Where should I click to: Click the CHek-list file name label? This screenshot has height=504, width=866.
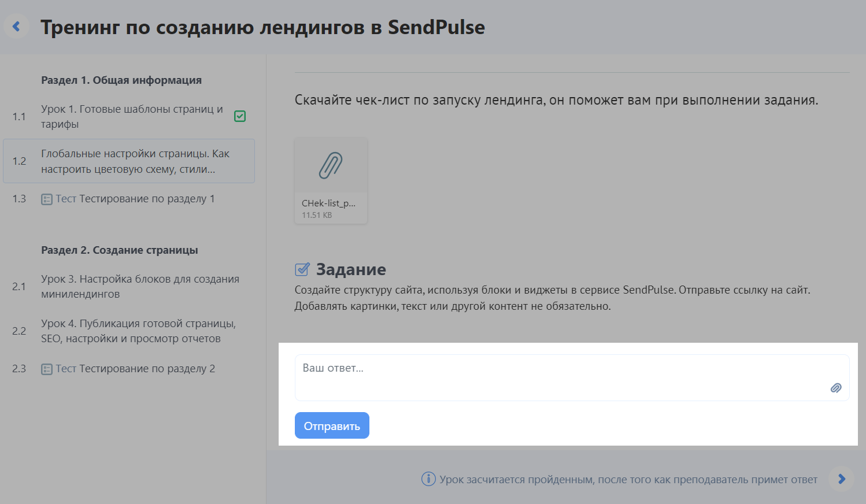(328, 203)
